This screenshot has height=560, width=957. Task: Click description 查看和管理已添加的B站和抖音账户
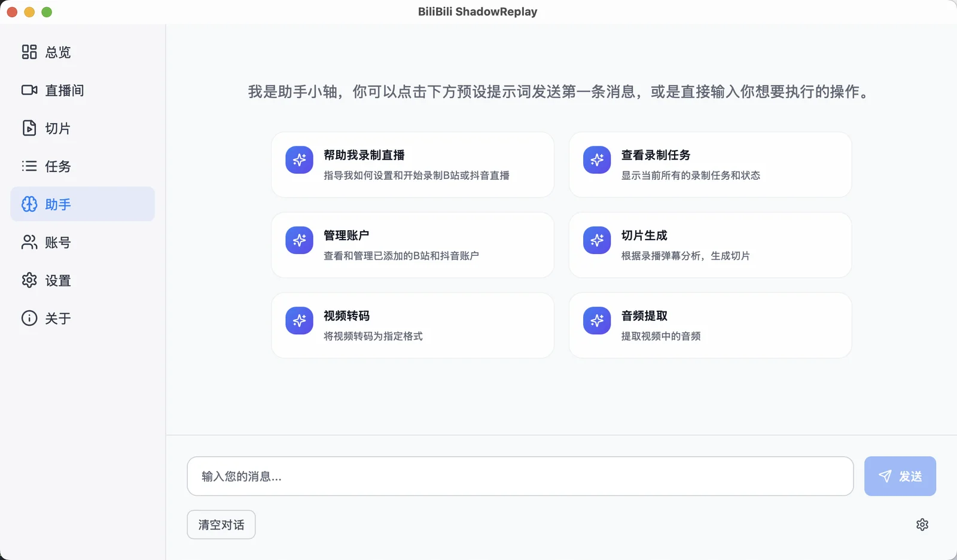click(401, 256)
